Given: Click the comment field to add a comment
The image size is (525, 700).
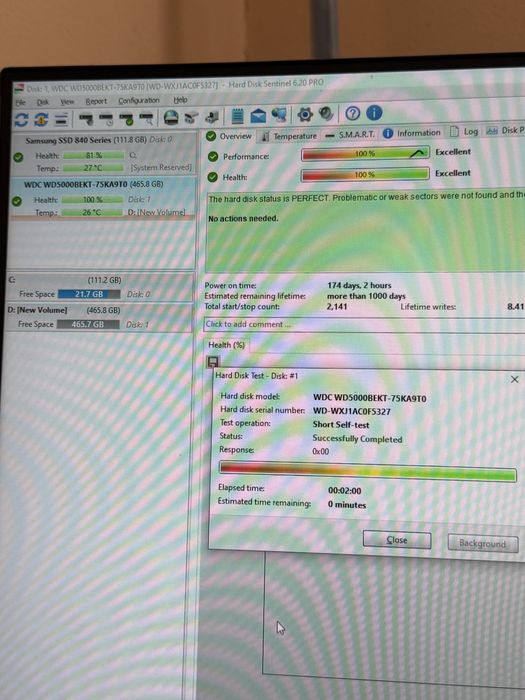Looking at the screenshot, I should pyautogui.click(x=364, y=325).
